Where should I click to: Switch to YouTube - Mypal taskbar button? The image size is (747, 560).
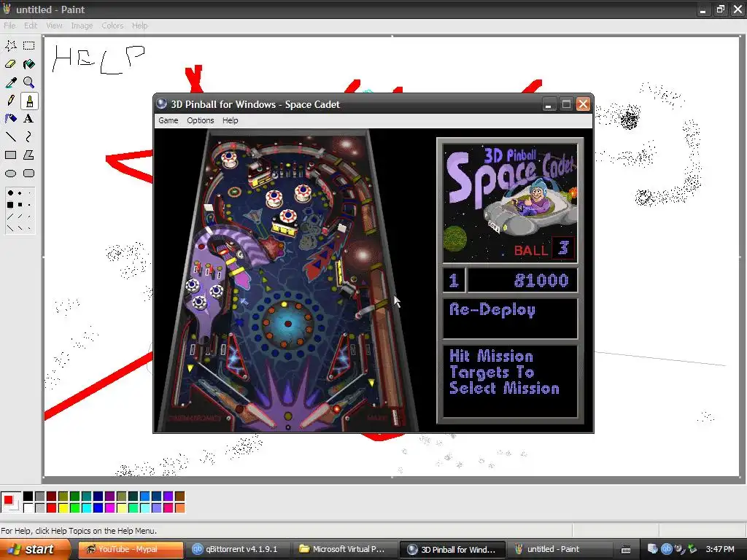(x=131, y=549)
